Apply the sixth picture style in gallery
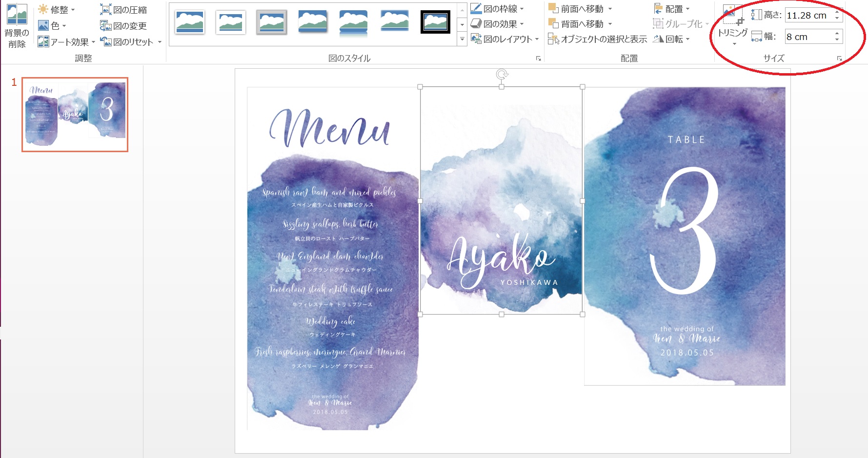868x458 pixels. tap(394, 21)
